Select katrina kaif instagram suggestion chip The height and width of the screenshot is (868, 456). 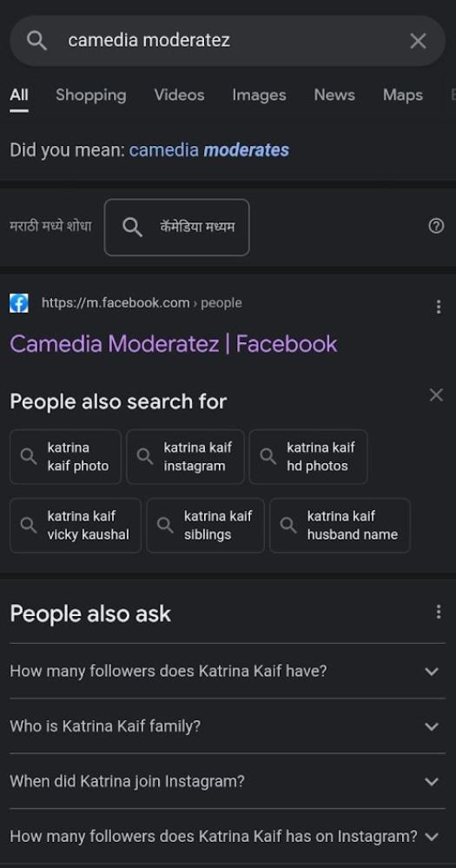[185, 457]
